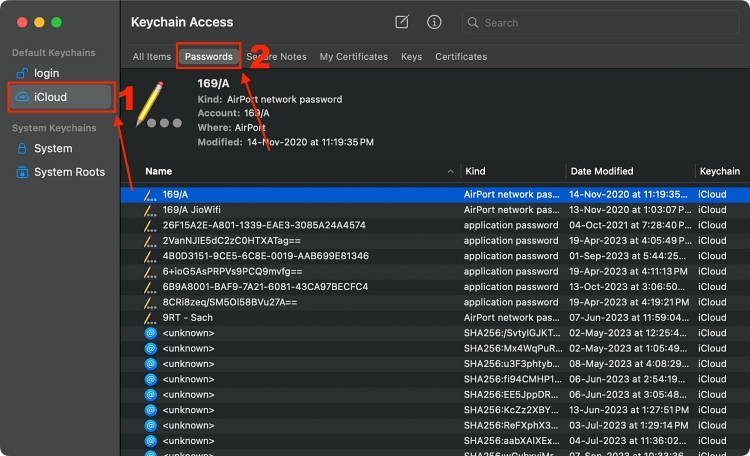This screenshot has width=750, height=456.
Task: Select entry 6+ioG5AsPRPVs9PCQ9mvfg==
Action: pos(232,272)
